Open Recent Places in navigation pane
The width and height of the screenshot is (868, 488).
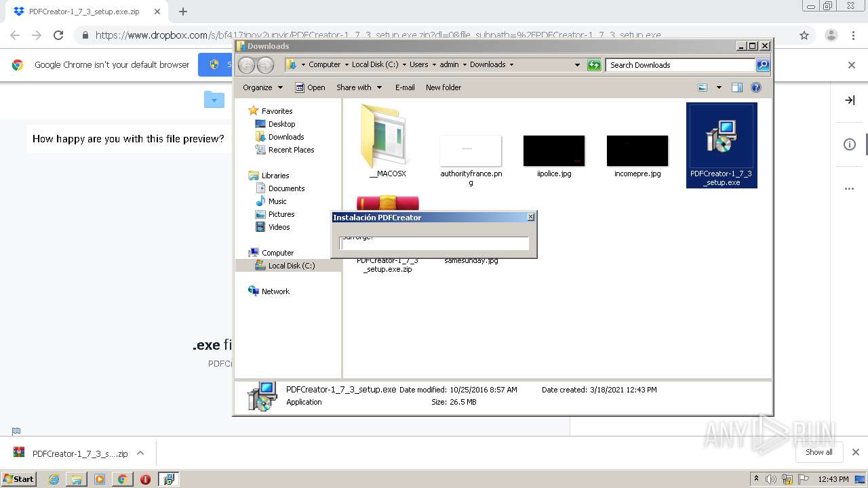tap(285, 150)
